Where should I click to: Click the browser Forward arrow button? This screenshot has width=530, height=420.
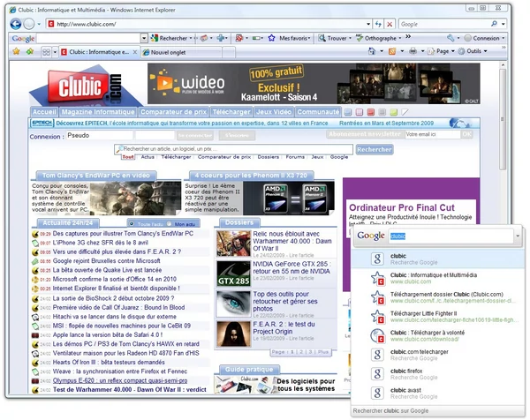coord(29,24)
